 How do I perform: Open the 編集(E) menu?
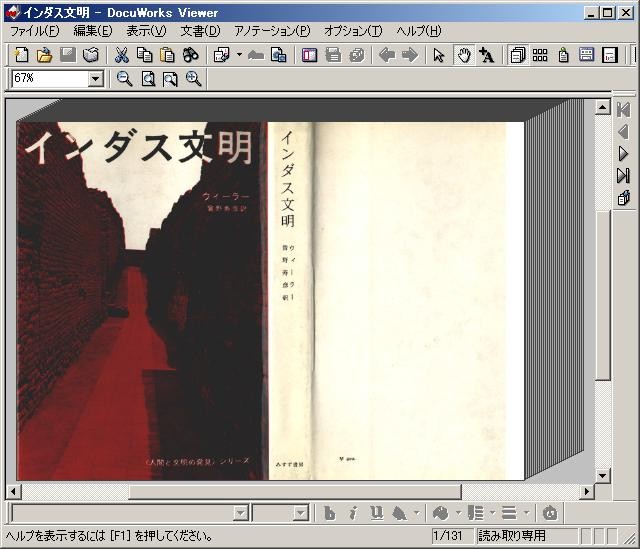click(93, 31)
